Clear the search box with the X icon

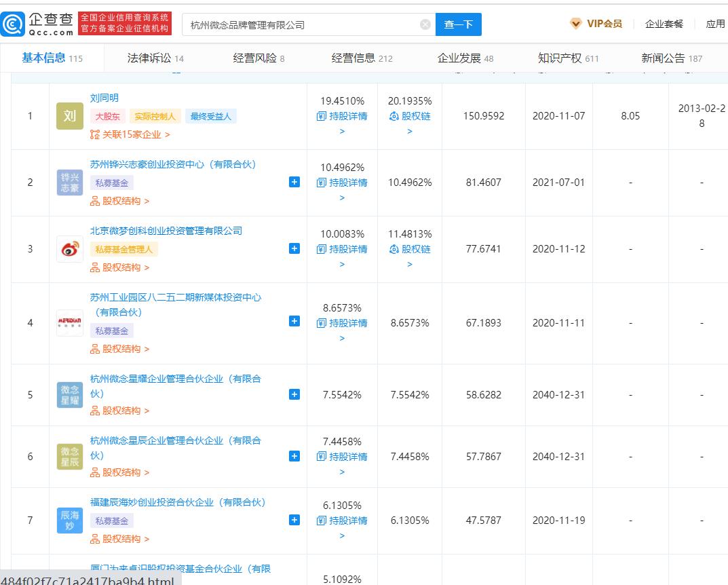click(x=425, y=24)
